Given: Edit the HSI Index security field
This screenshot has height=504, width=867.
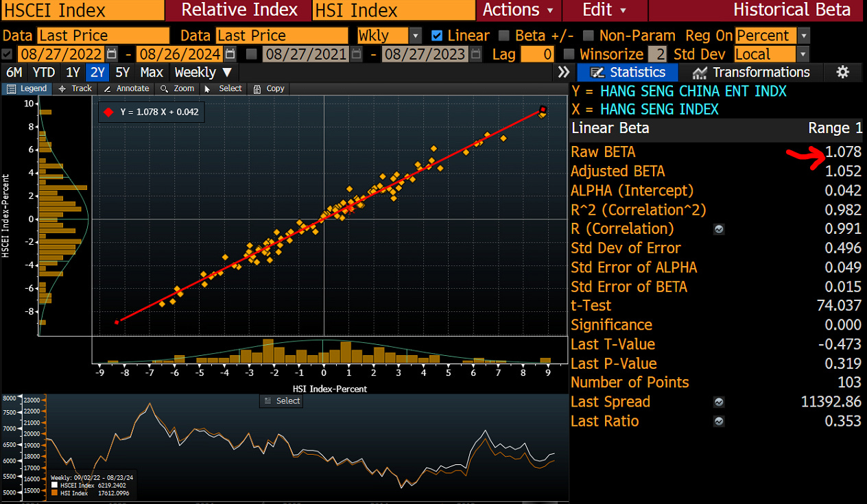Looking at the screenshot, I should click(393, 10).
